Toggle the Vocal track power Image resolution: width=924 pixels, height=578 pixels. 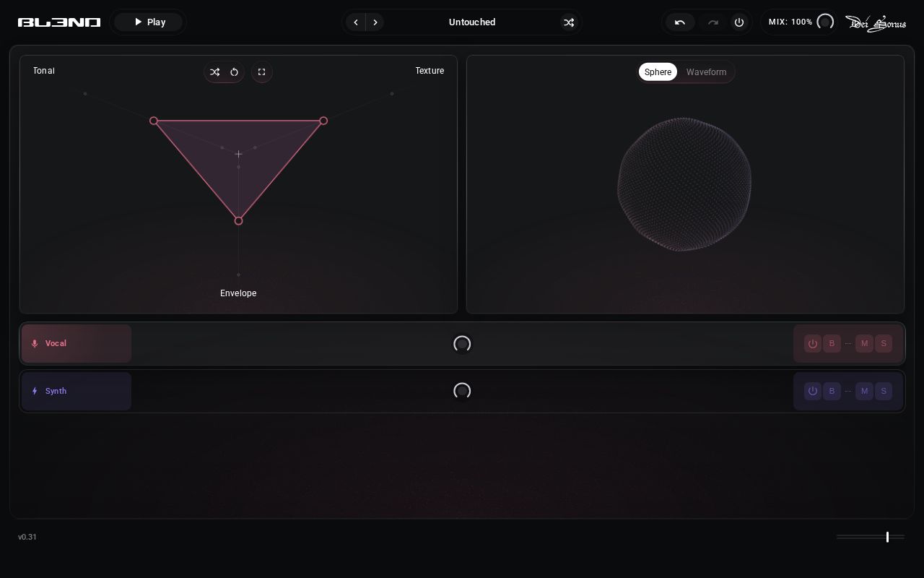813,344
